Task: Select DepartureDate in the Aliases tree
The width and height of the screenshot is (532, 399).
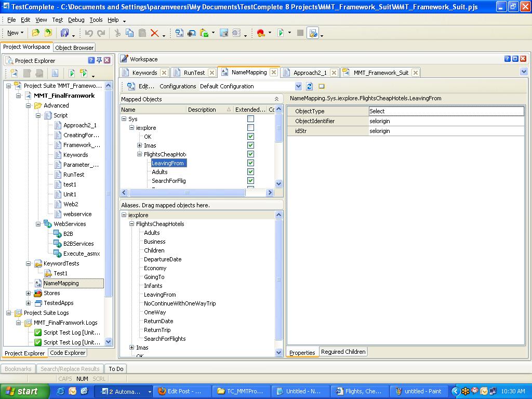Action: [163, 259]
